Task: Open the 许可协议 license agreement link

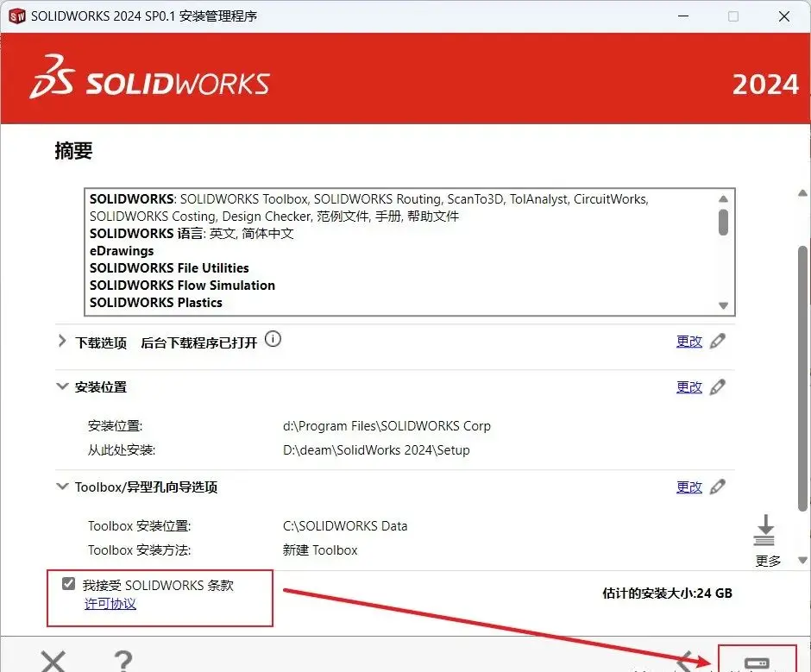Action: (110, 604)
